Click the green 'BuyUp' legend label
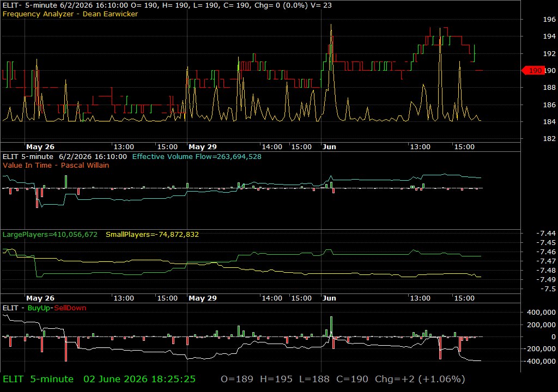558x392 pixels. tap(39, 308)
